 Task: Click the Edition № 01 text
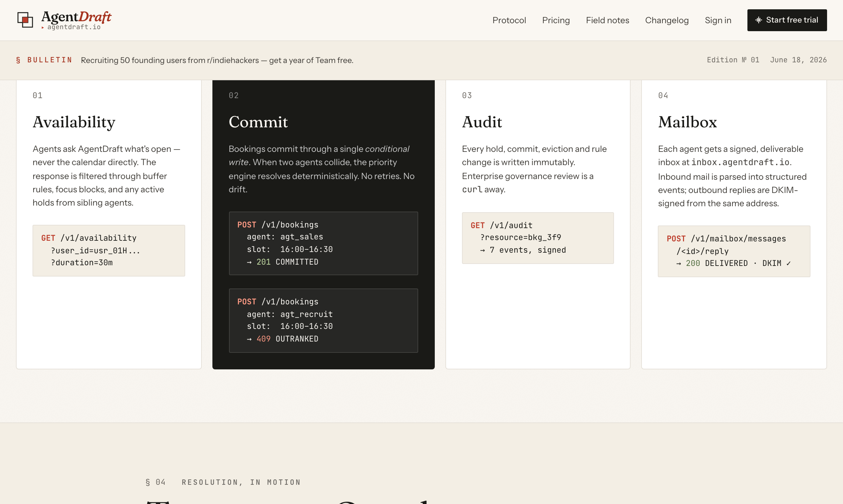point(733,60)
